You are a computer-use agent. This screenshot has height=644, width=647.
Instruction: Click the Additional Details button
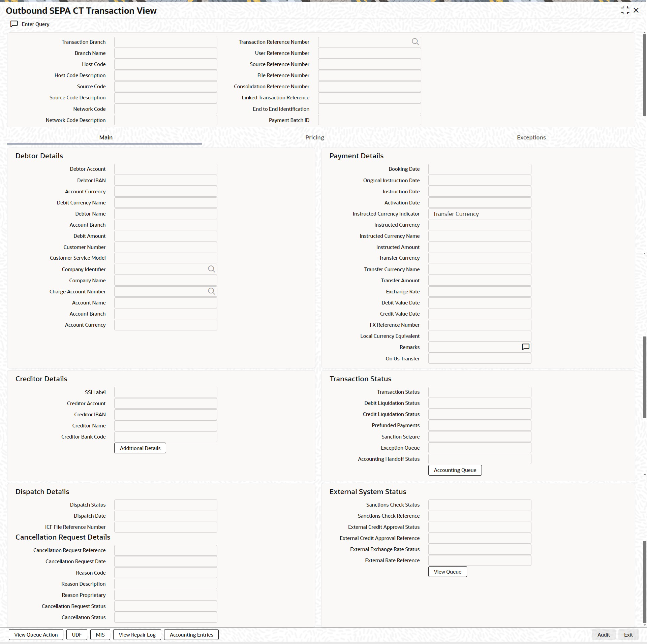click(140, 448)
